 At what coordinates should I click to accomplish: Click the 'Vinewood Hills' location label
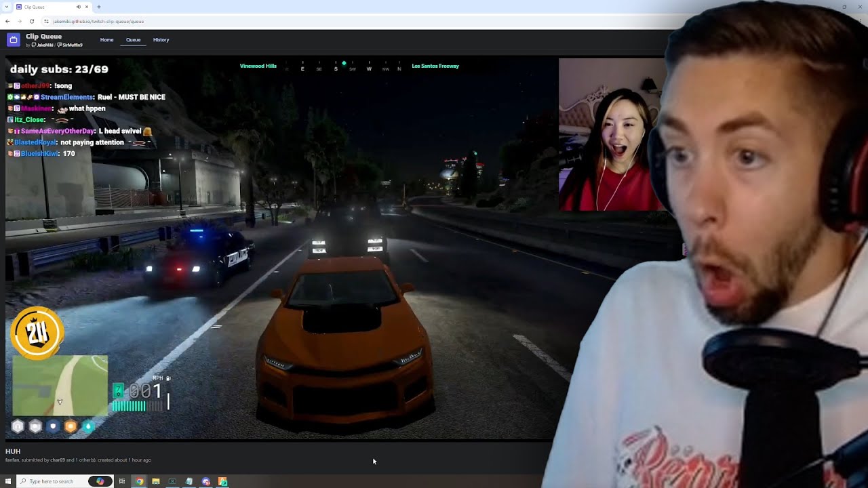point(258,66)
